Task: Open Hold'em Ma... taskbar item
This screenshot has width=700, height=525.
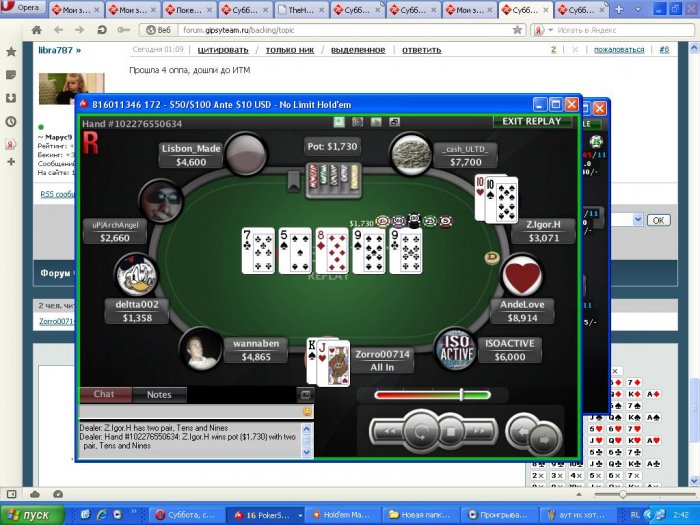Action: coord(342,515)
